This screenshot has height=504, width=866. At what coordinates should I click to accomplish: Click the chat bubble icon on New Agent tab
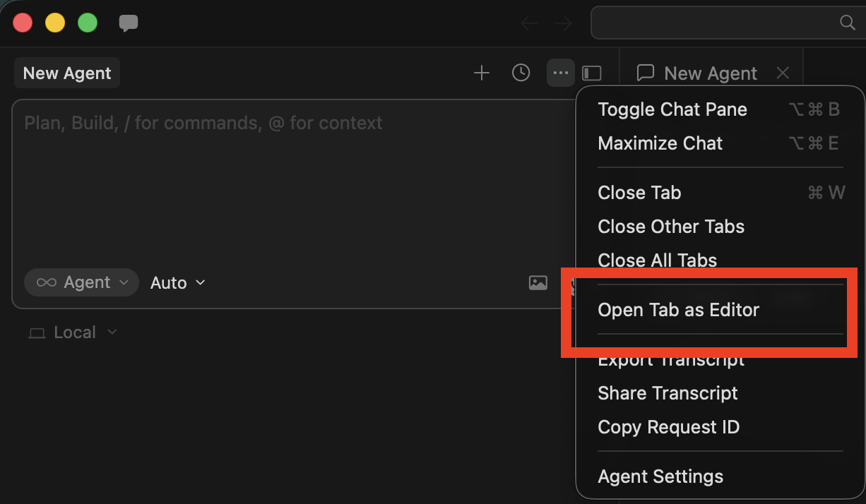[645, 73]
